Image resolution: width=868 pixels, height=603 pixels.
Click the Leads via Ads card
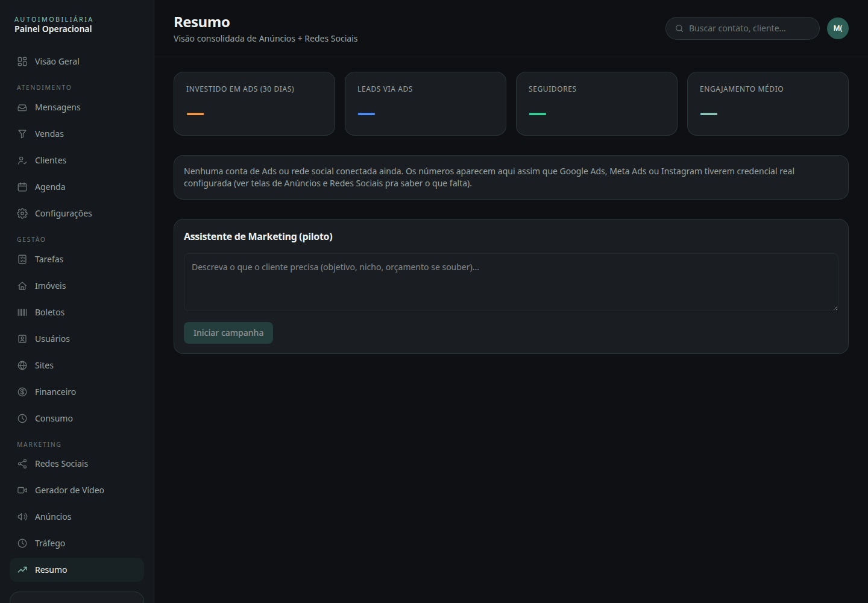tap(426, 104)
